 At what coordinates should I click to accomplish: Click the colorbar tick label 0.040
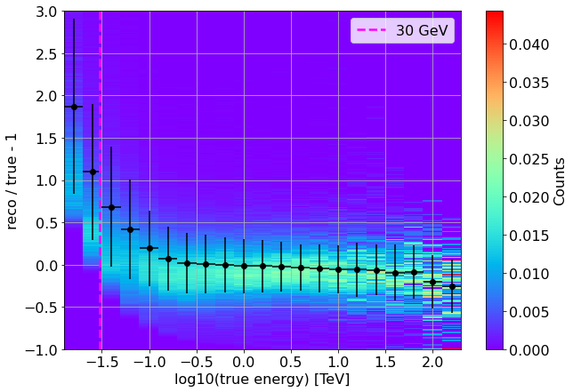point(529,44)
